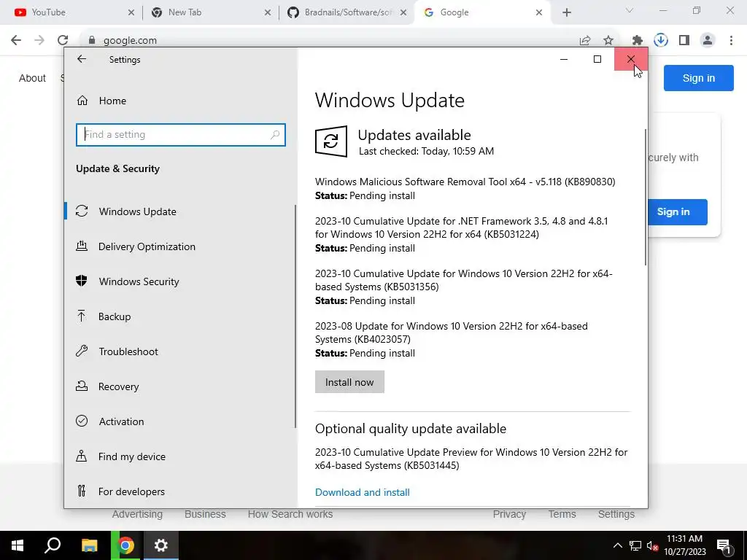Close the Google tab
Screen dimensions: 747x560
click(539, 12)
